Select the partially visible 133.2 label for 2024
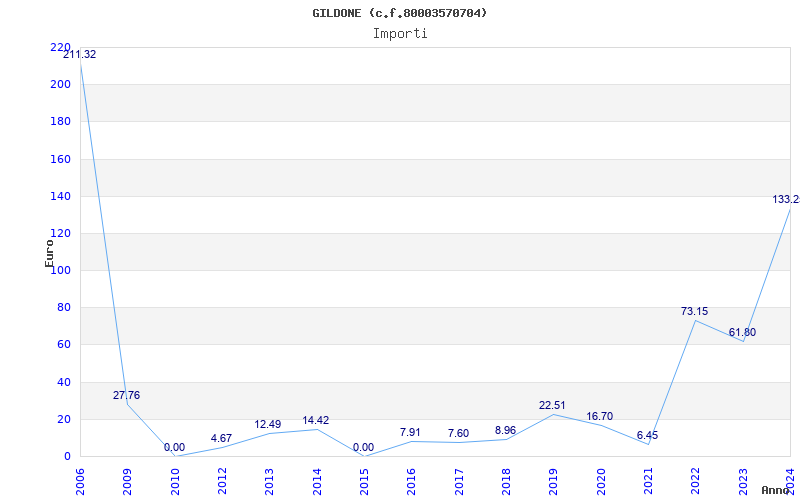This screenshot has height=500, width=800. [x=786, y=199]
